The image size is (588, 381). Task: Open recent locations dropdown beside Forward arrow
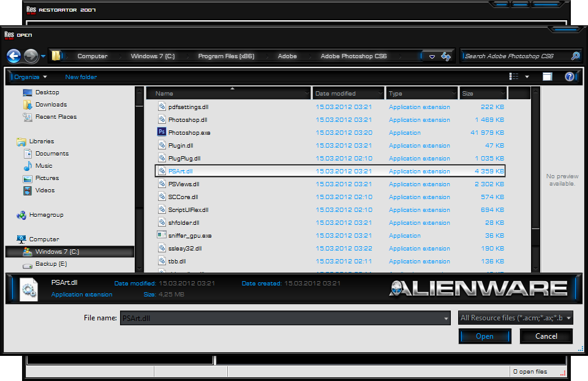(x=43, y=56)
